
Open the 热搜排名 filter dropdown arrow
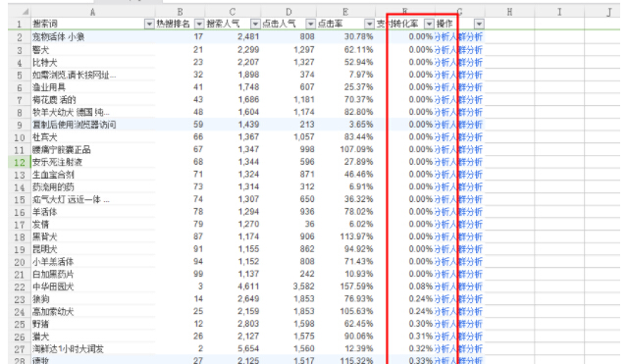[x=199, y=25]
